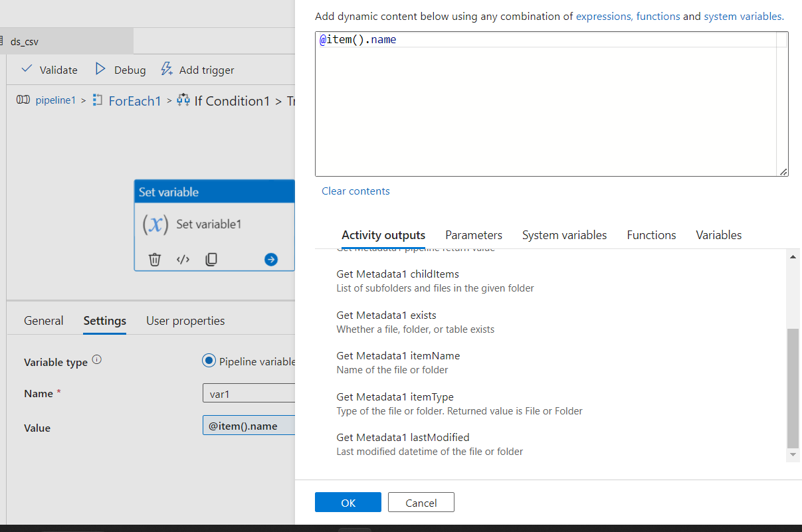The width and height of the screenshot is (802, 532).
Task: Click the blue arrow on Set variable1 card
Action: (270, 259)
